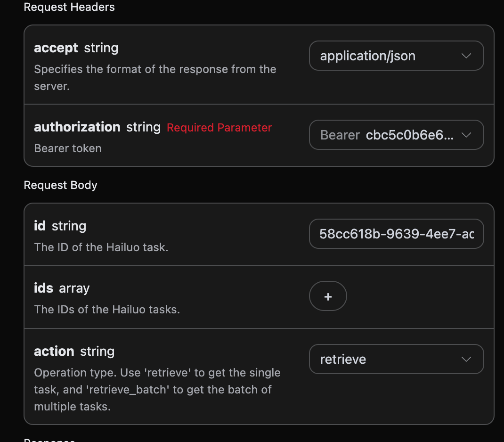This screenshot has height=442, width=504.
Task: Add an item with the ids plus button
Action: (x=328, y=296)
